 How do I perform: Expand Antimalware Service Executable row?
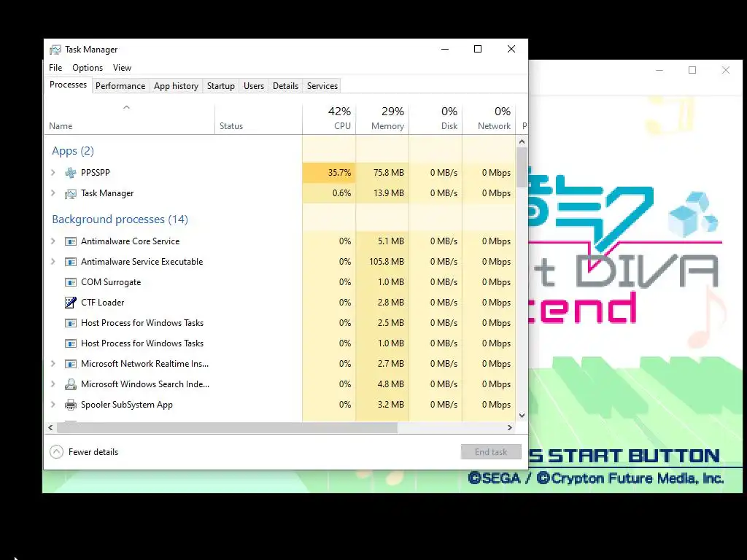click(x=53, y=262)
